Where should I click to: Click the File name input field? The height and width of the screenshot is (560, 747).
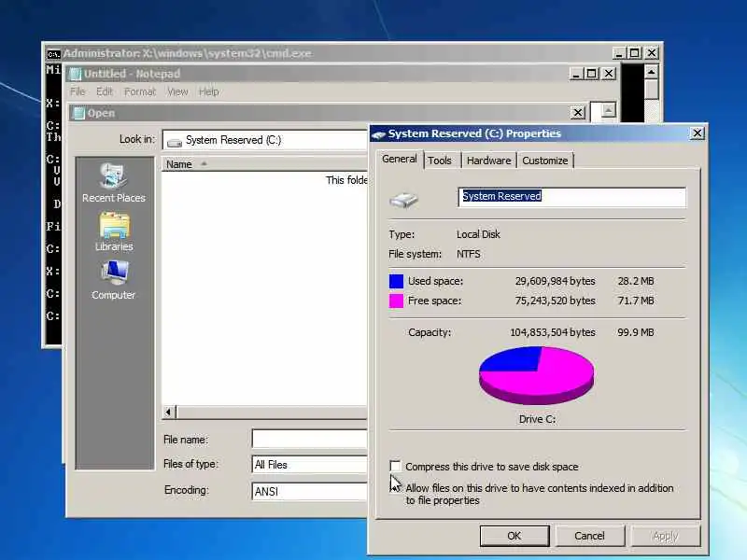click(x=309, y=439)
